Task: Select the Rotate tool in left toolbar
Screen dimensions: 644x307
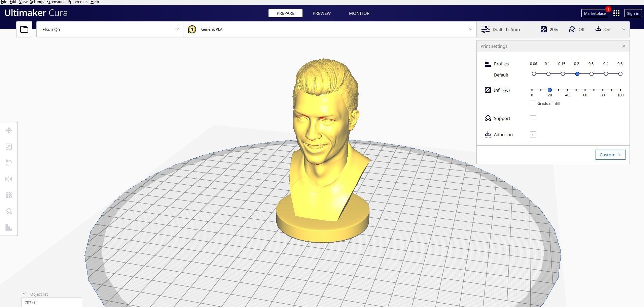Action: click(x=9, y=163)
